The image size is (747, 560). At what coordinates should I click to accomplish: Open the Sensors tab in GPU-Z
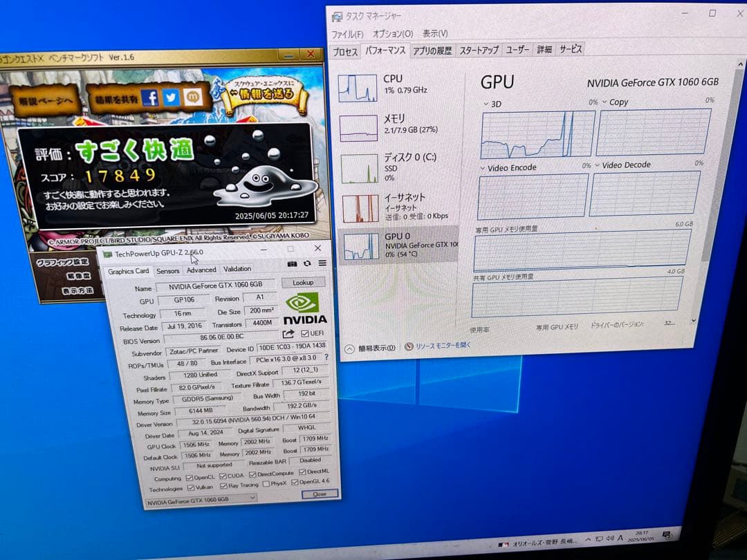(x=167, y=271)
